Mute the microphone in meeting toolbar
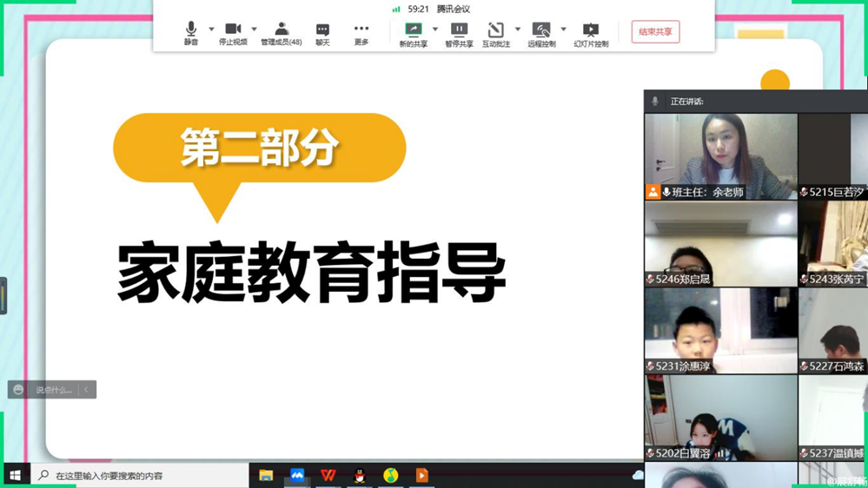The image size is (868, 488). [191, 33]
